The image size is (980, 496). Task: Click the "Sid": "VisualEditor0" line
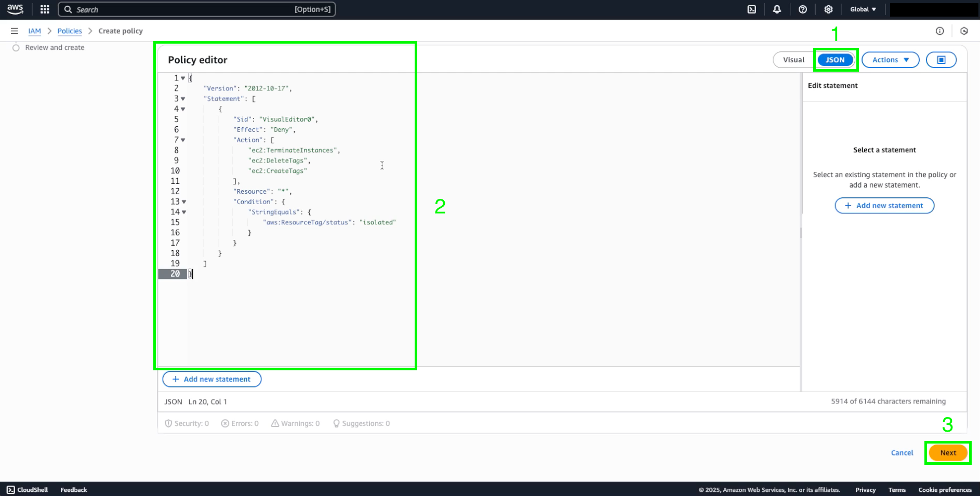[275, 119]
